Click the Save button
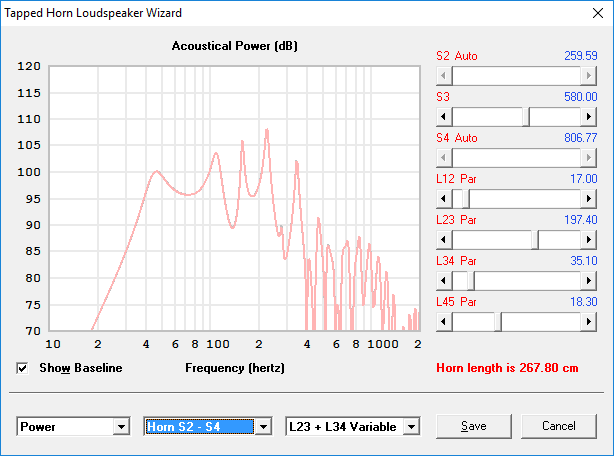This screenshot has width=614, height=456. pos(474,426)
